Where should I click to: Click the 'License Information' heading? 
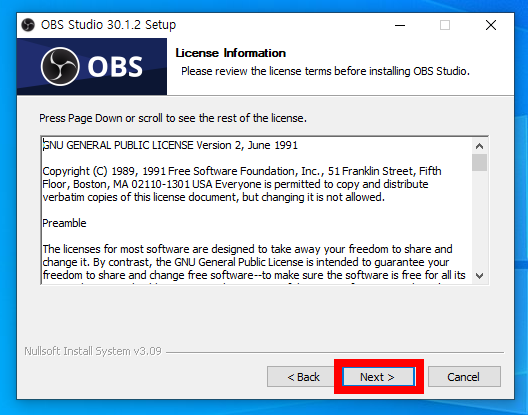[231, 53]
